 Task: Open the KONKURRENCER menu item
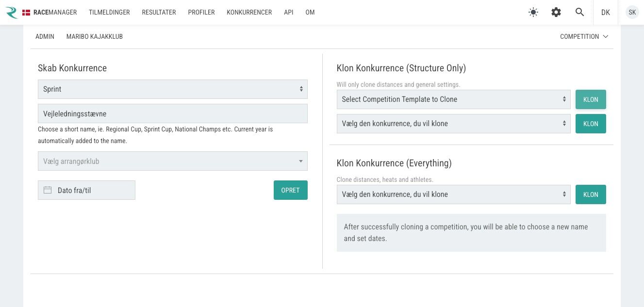pyautogui.click(x=249, y=13)
